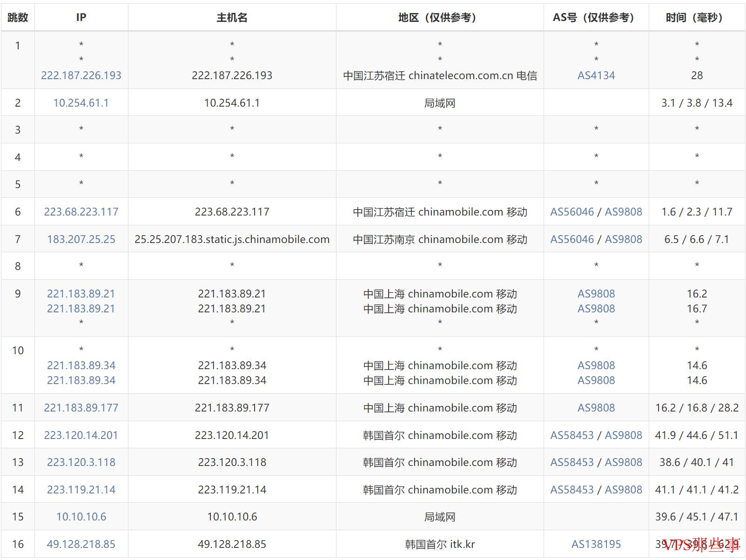
Task: Follow AS58453 link in hop 14 row
Action: [x=572, y=490]
